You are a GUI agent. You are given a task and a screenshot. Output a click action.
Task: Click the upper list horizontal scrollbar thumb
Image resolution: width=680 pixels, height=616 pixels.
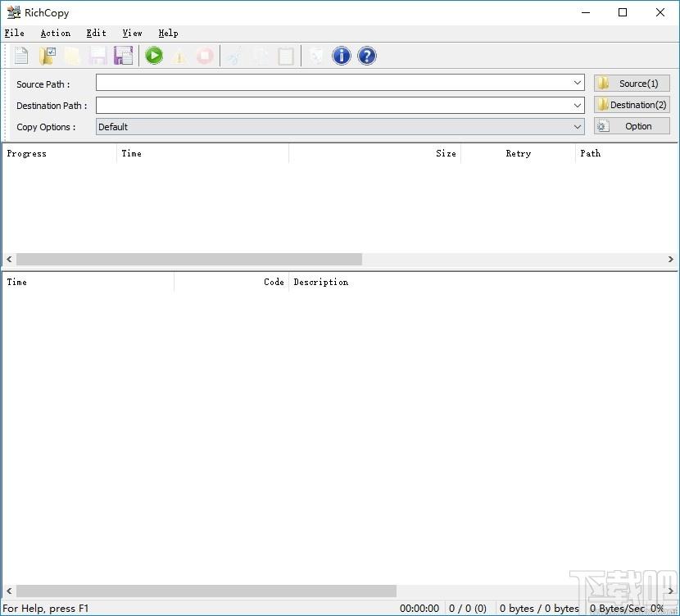click(189, 259)
